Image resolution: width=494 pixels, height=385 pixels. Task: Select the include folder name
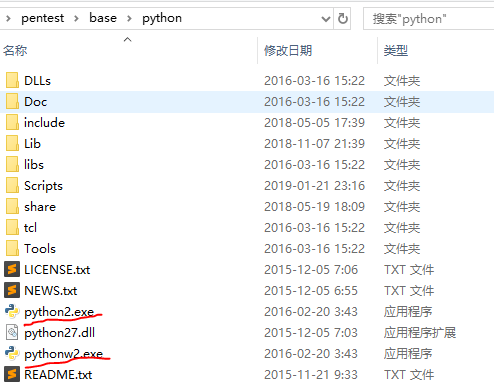44,123
